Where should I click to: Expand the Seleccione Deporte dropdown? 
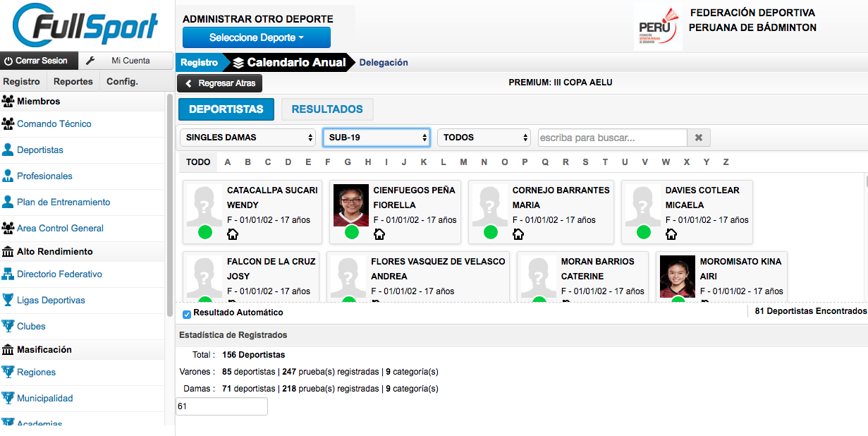click(256, 37)
